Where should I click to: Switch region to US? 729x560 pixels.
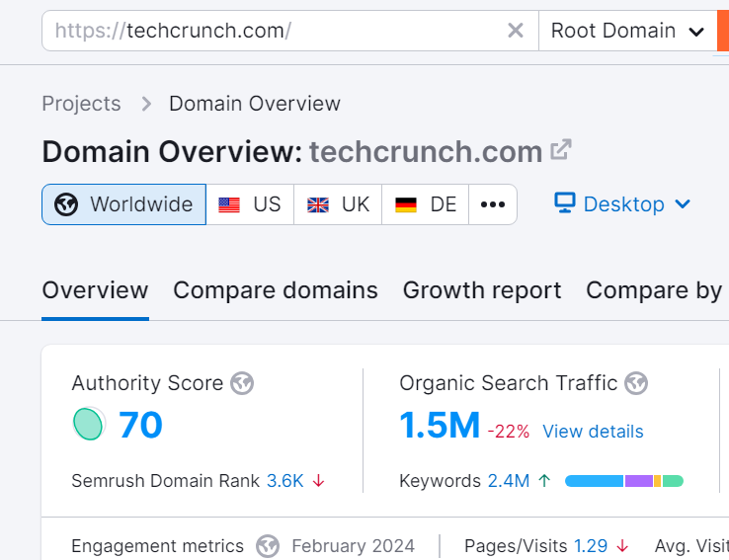click(x=250, y=204)
